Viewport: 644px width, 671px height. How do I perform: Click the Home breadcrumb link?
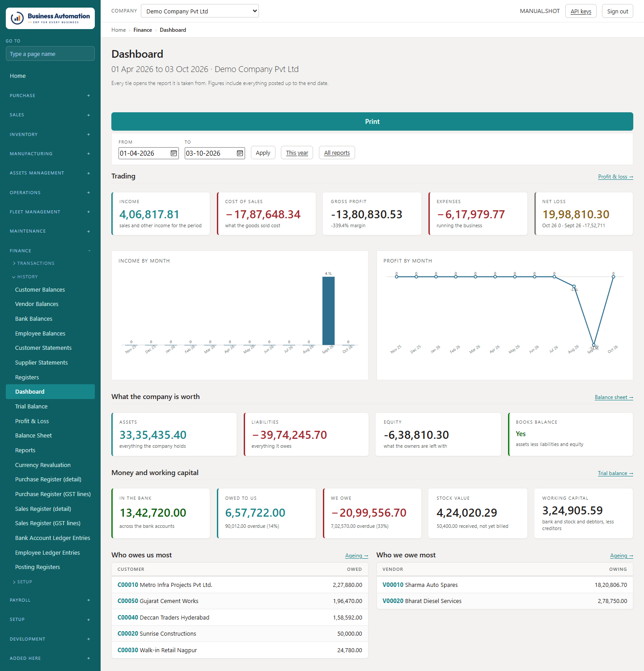coord(119,30)
